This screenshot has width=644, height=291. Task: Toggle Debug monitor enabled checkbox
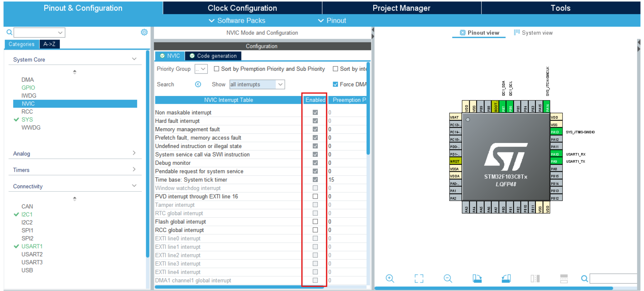[315, 163]
